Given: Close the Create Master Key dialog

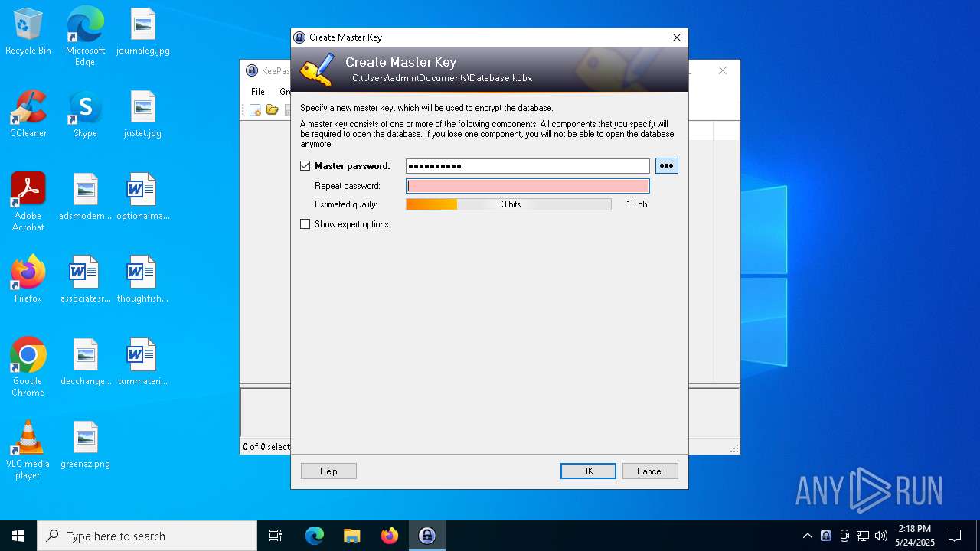Looking at the screenshot, I should pyautogui.click(x=676, y=37).
